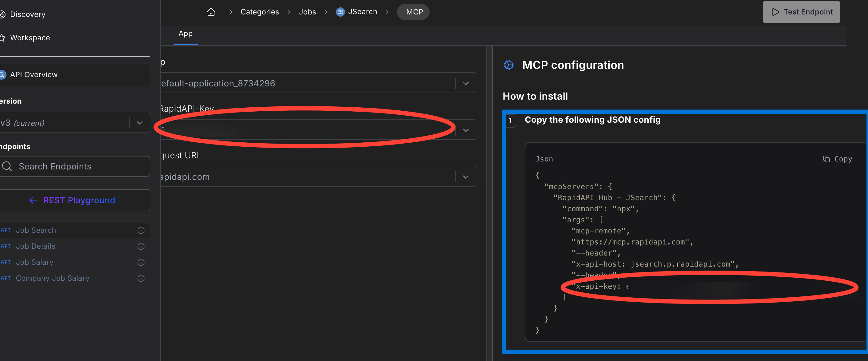The width and height of the screenshot is (868, 361).
Task: Open Workspace in the sidebar
Action: (x=30, y=38)
